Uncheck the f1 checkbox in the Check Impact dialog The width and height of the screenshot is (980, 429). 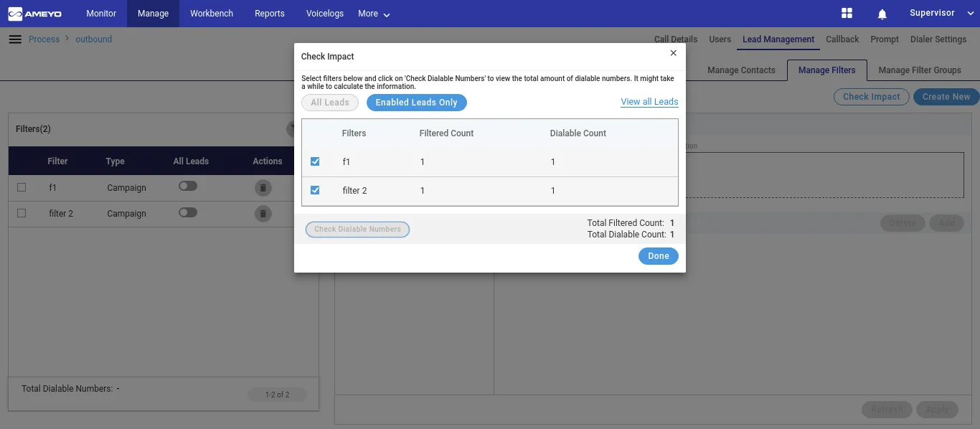click(315, 161)
